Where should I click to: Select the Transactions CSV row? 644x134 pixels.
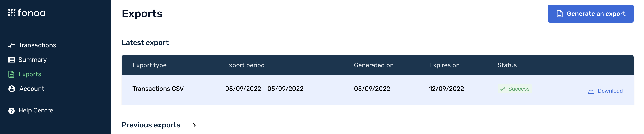pos(158,89)
